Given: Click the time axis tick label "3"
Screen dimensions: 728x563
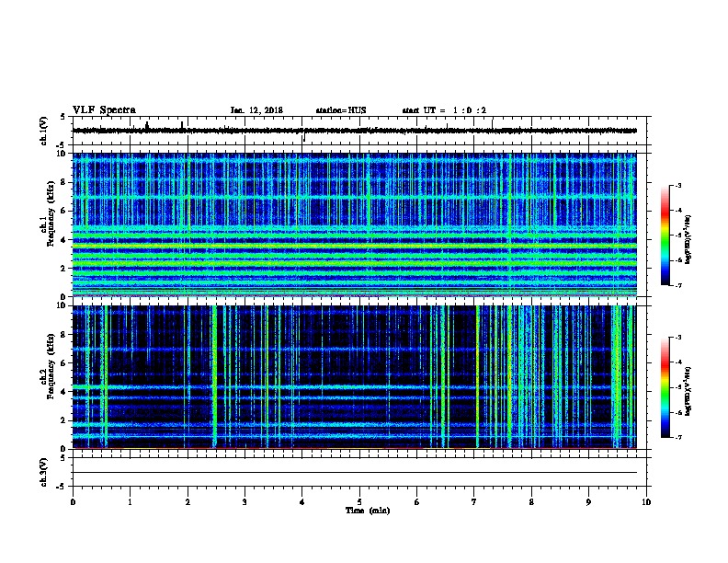Looking at the screenshot, I should [x=245, y=502].
